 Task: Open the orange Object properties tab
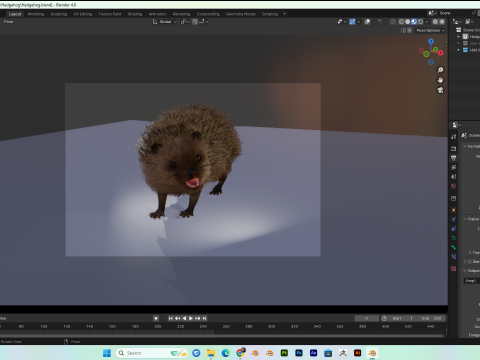coord(453,210)
